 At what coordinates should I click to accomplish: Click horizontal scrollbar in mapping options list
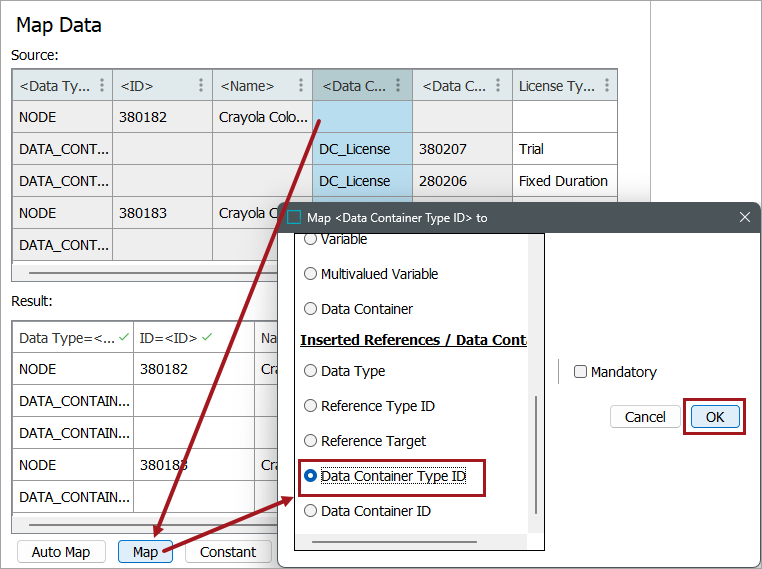394,542
